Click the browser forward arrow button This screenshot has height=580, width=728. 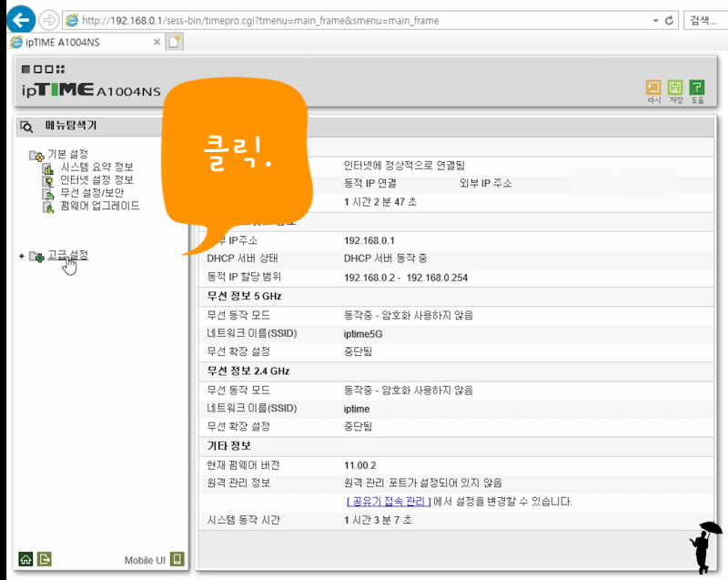tap(49, 20)
